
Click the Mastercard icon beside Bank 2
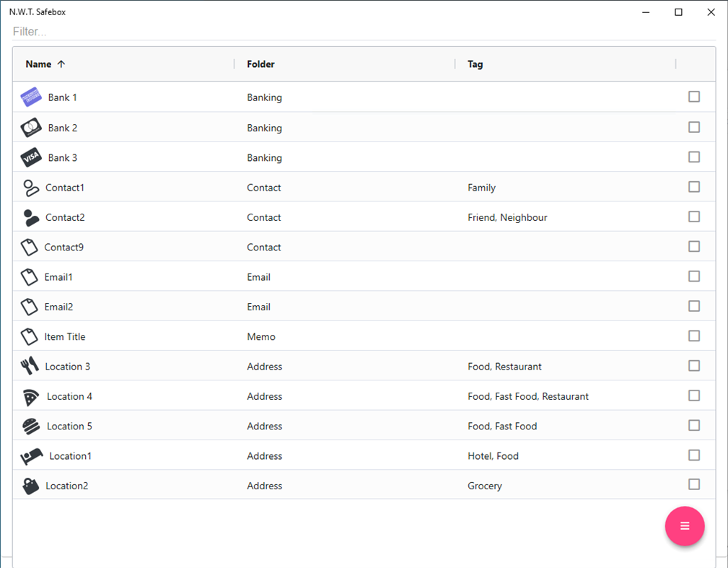click(x=31, y=128)
